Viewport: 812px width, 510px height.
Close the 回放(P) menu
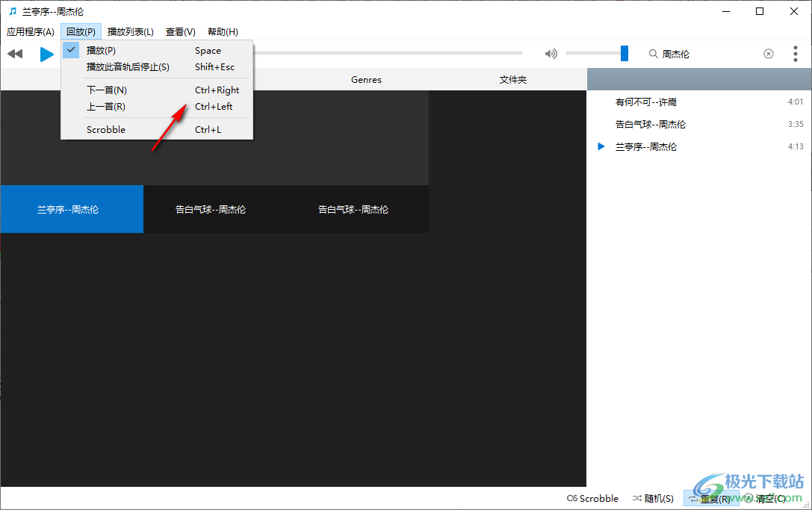[x=81, y=32]
